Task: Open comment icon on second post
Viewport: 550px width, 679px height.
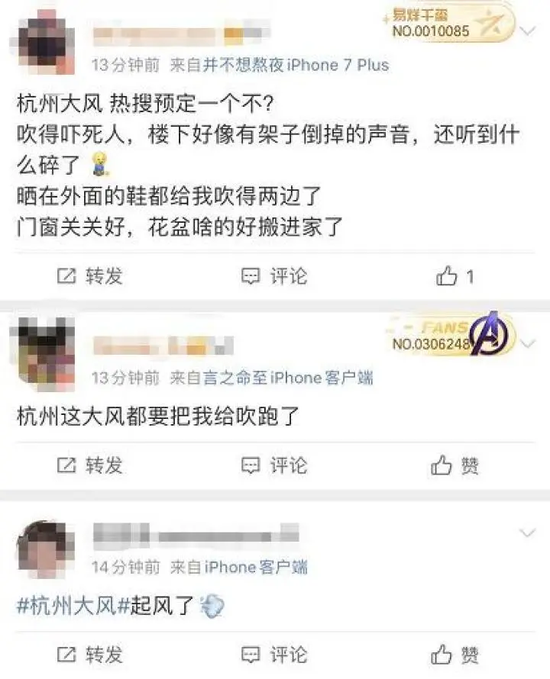Action: [250, 465]
